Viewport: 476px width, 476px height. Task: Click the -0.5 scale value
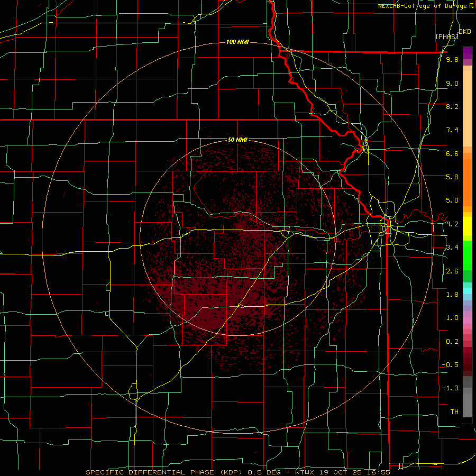(x=450, y=365)
